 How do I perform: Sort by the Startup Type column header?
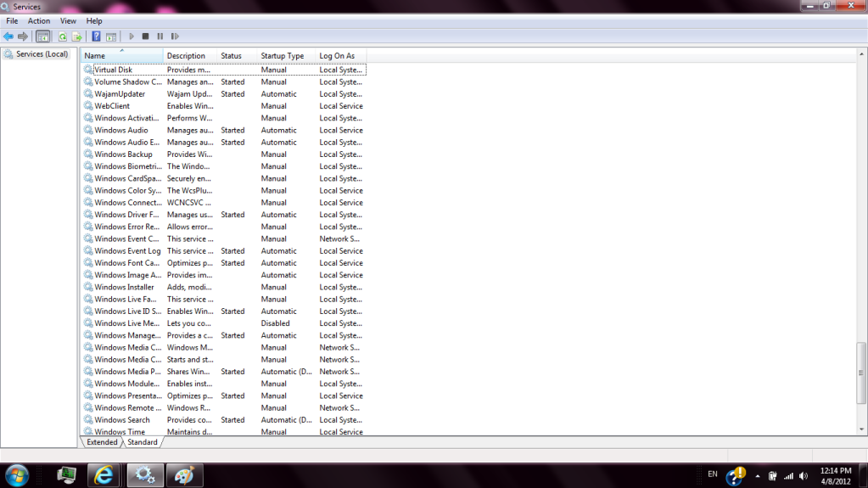point(286,55)
